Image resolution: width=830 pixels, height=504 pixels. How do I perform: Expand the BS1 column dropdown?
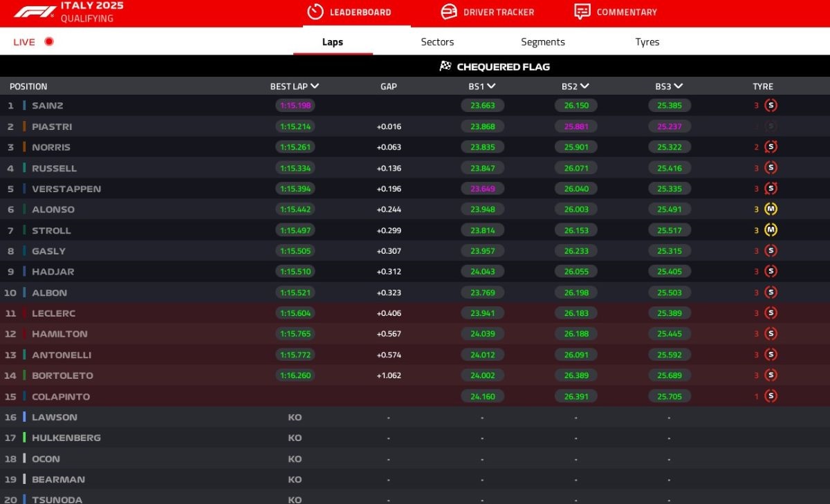click(491, 86)
